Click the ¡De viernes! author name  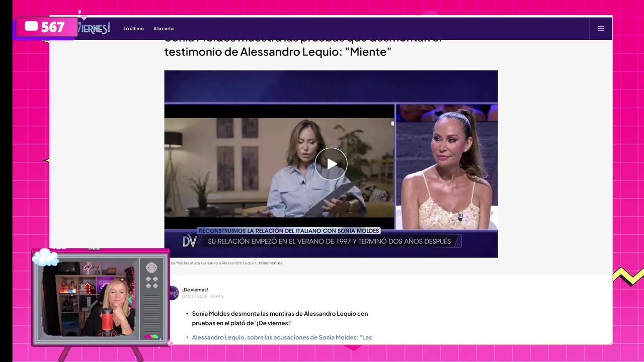195,290
